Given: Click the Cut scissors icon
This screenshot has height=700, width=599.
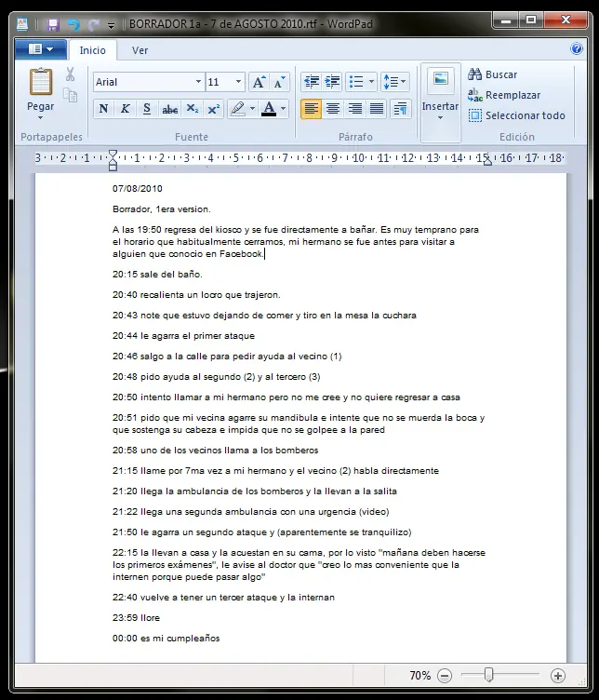Looking at the screenshot, I should pyautogui.click(x=70, y=74).
